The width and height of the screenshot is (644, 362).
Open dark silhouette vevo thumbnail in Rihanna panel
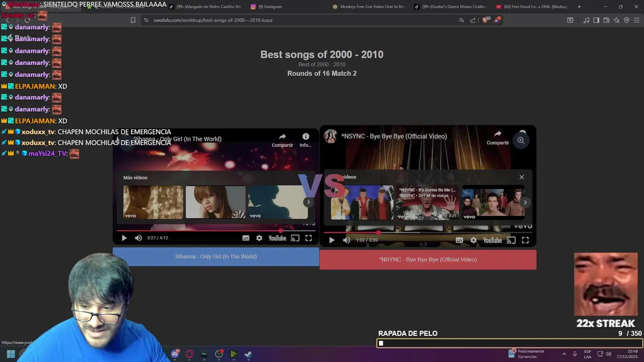pyautogui.click(x=278, y=202)
